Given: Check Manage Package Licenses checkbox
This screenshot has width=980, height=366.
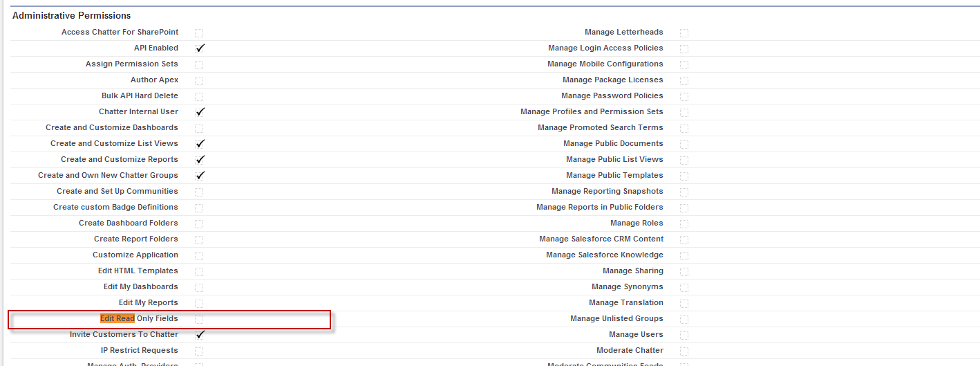Looking at the screenshot, I should (684, 80).
